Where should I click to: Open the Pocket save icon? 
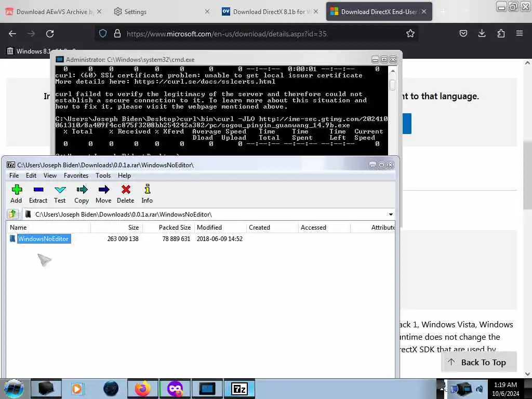(x=463, y=33)
